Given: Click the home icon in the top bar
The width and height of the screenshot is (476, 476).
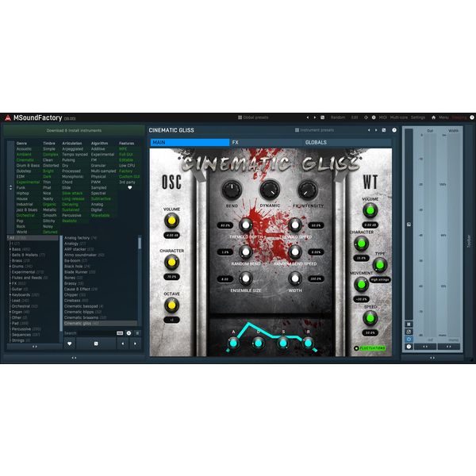Looking at the screenshot, I should [433, 117].
